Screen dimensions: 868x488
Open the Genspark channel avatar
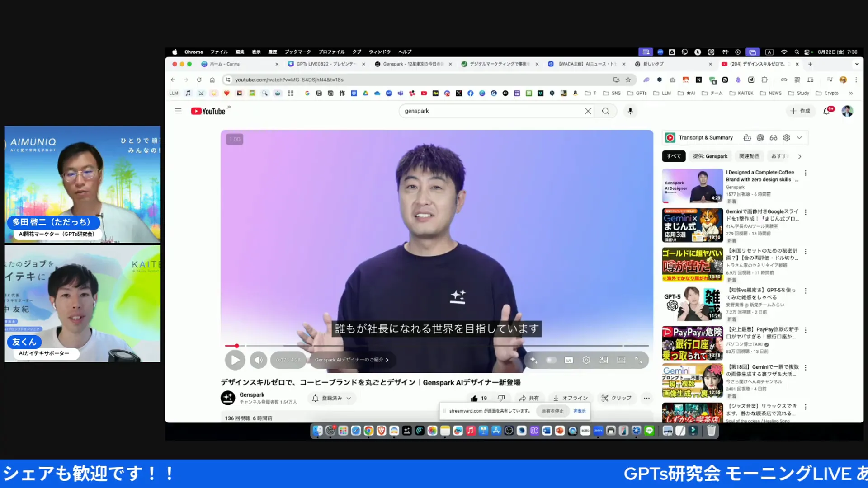tap(228, 398)
